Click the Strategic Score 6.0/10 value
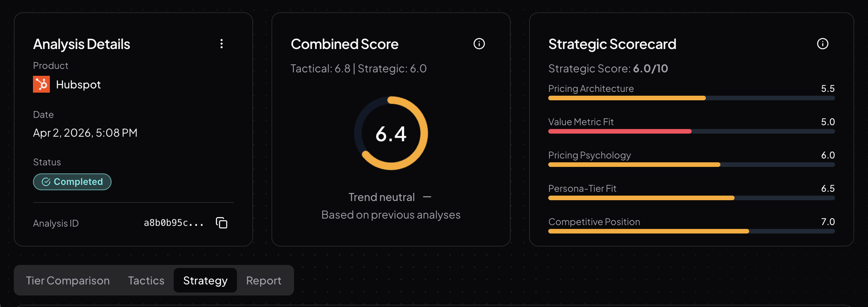This screenshot has width=868, height=307. [651, 69]
